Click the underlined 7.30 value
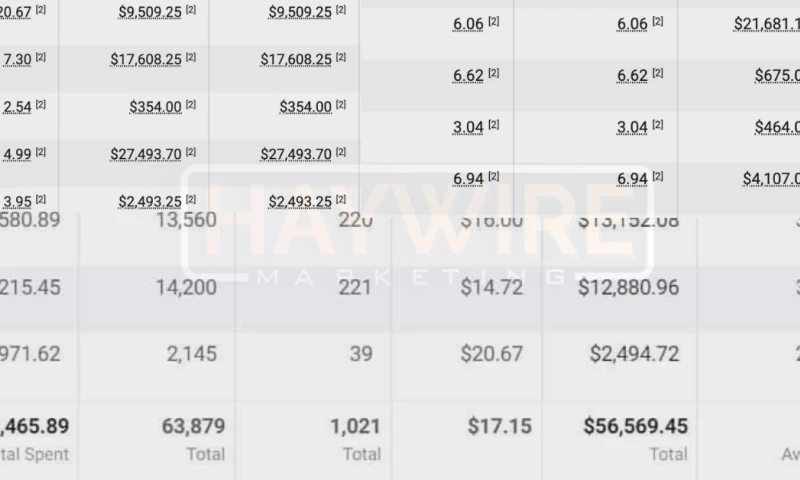 (17, 60)
